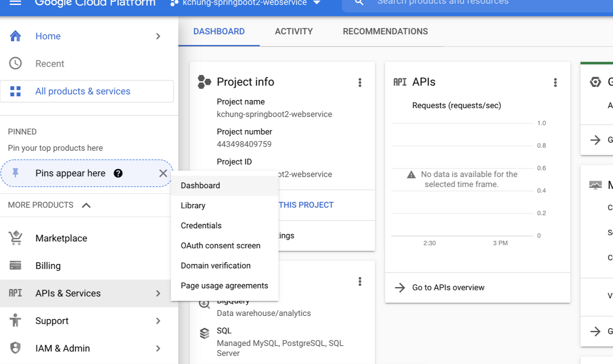Viewport: 613px width, 364px height.
Task: Click the IAM & Admin shield icon
Action: (15, 348)
